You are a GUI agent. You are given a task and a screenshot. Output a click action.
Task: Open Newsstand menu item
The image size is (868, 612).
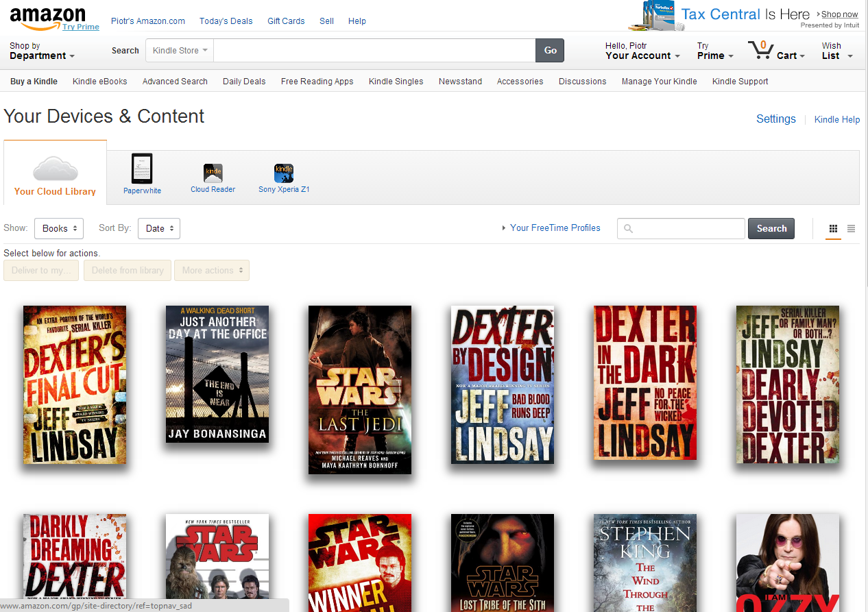(x=460, y=81)
